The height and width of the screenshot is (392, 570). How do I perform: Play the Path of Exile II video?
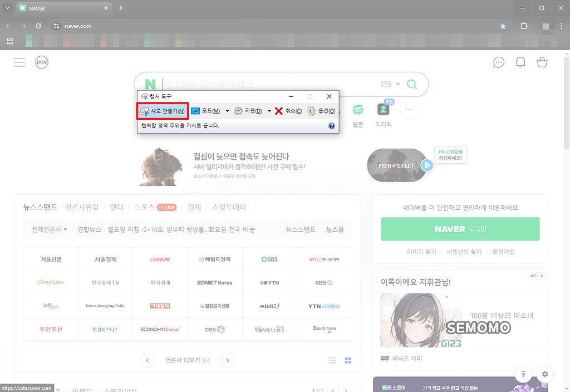pos(427,165)
